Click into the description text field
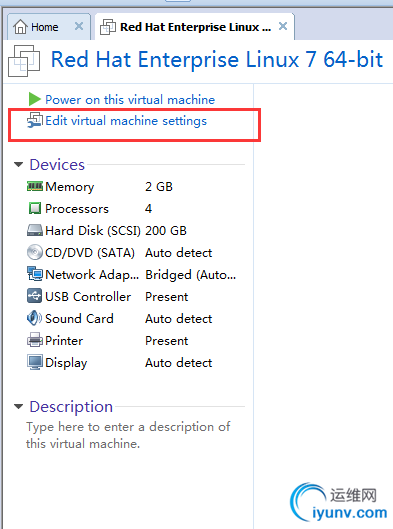 128,435
